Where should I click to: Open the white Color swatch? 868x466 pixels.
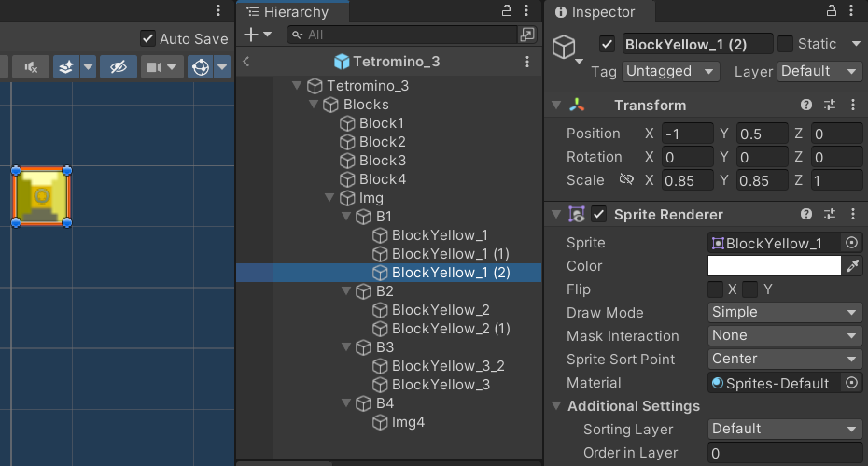point(774,265)
